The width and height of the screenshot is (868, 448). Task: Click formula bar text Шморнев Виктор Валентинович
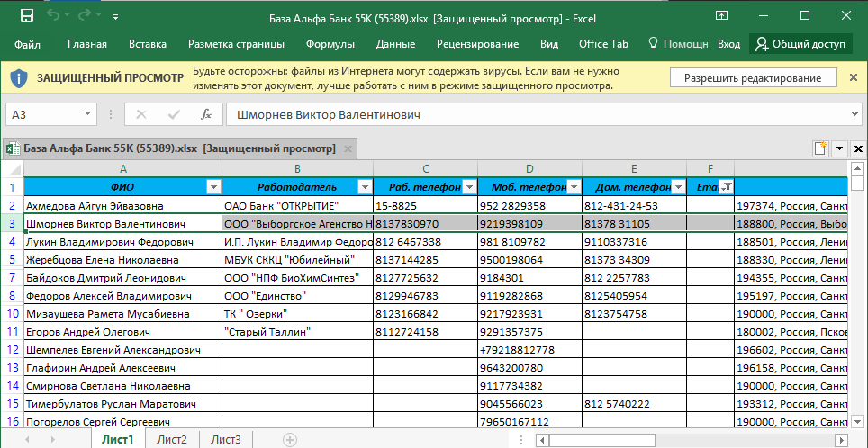[x=329, y=115]
